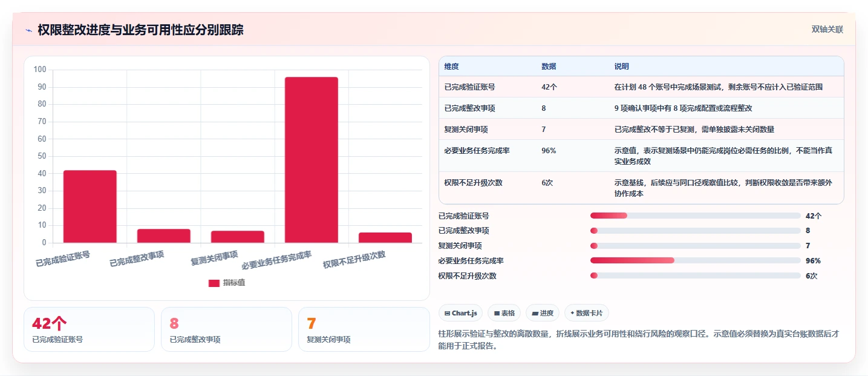Click the description 已完成整改不等于已复测
Screen dimensions: 868x376
click(694, 130)
